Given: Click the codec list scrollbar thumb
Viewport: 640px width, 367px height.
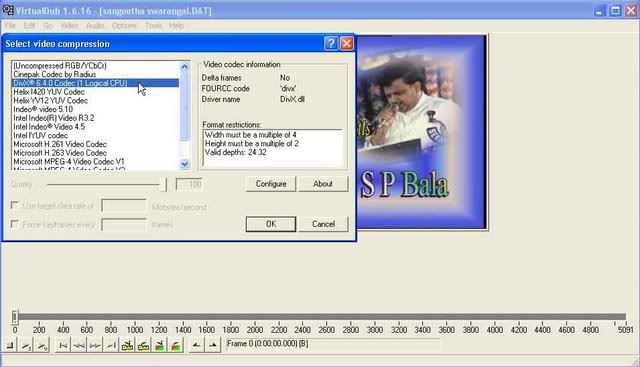Looking at the screenshot, I should click(x=184, y=107).
